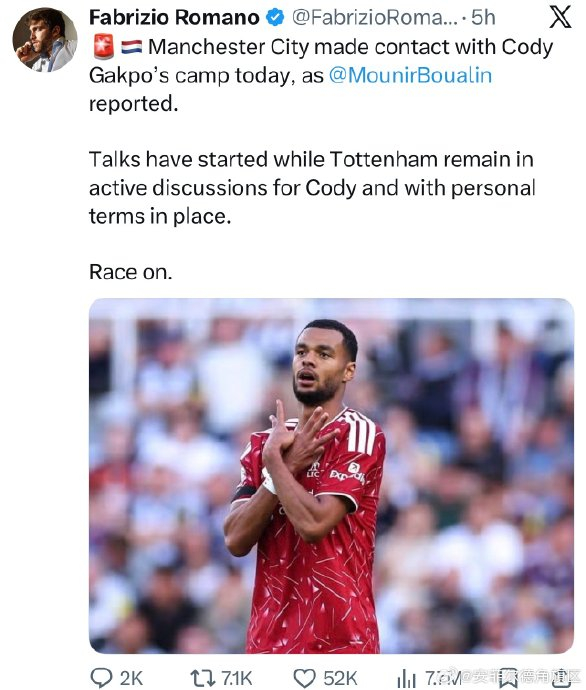The width and height of the screenshot is (586, 690).
Task: Click the blue verified badge
Action: (x=275, y=18)
